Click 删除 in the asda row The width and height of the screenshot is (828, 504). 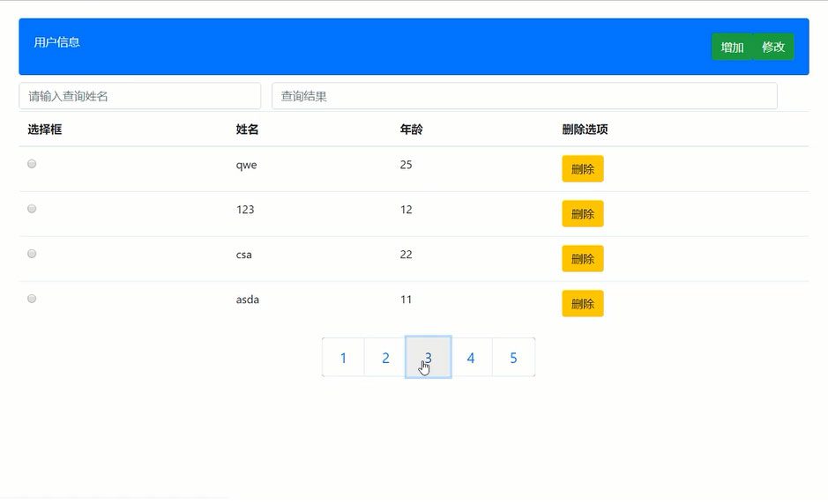(582, 303)
